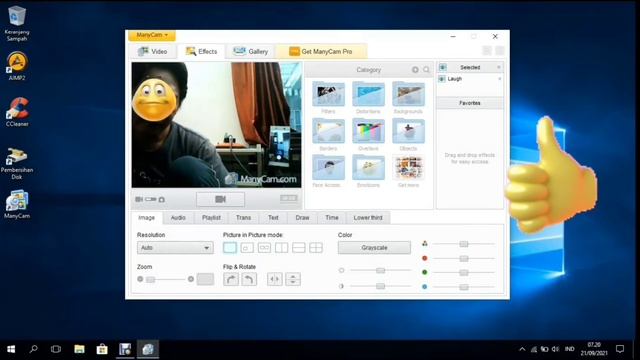Toggle visibility of the Laugh effect

point(442,79)
